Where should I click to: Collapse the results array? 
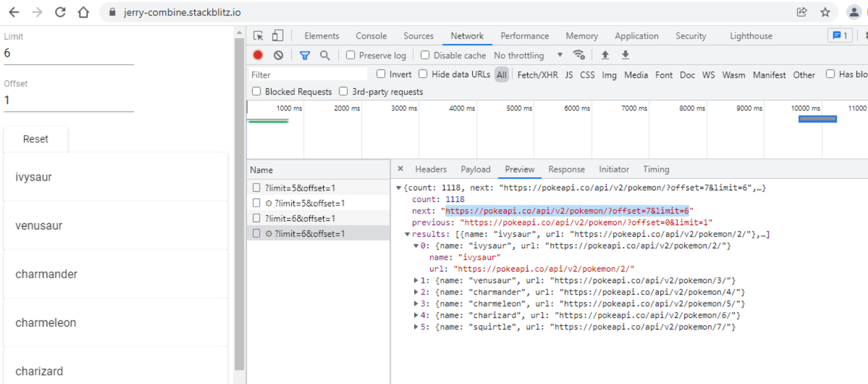click(407, 234)
